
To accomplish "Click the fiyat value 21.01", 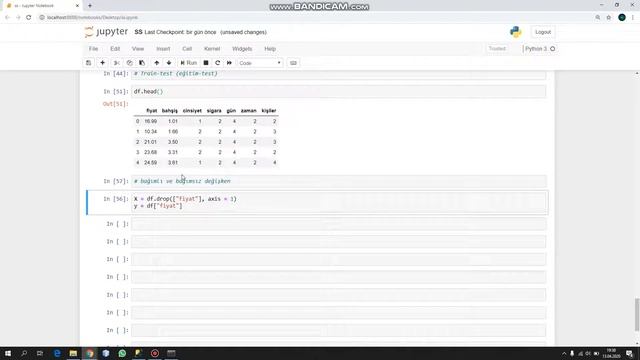I will (x=150, y=142).
